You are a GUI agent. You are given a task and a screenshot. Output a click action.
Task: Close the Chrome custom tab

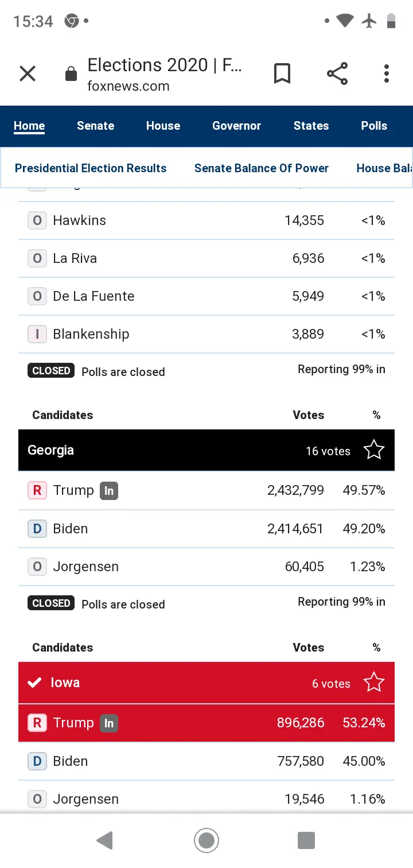pos(28,74)
